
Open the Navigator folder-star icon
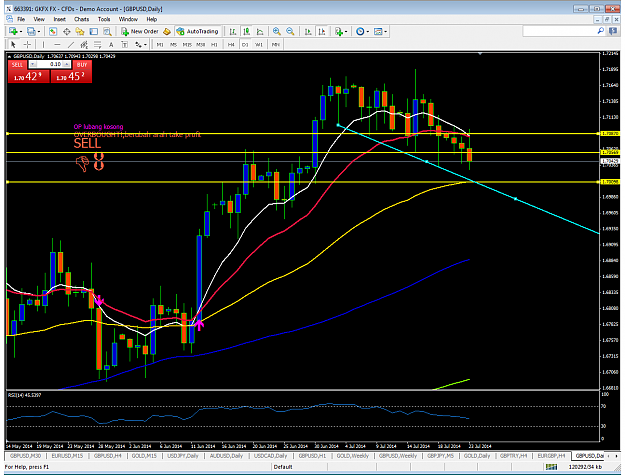click(80, 31)
